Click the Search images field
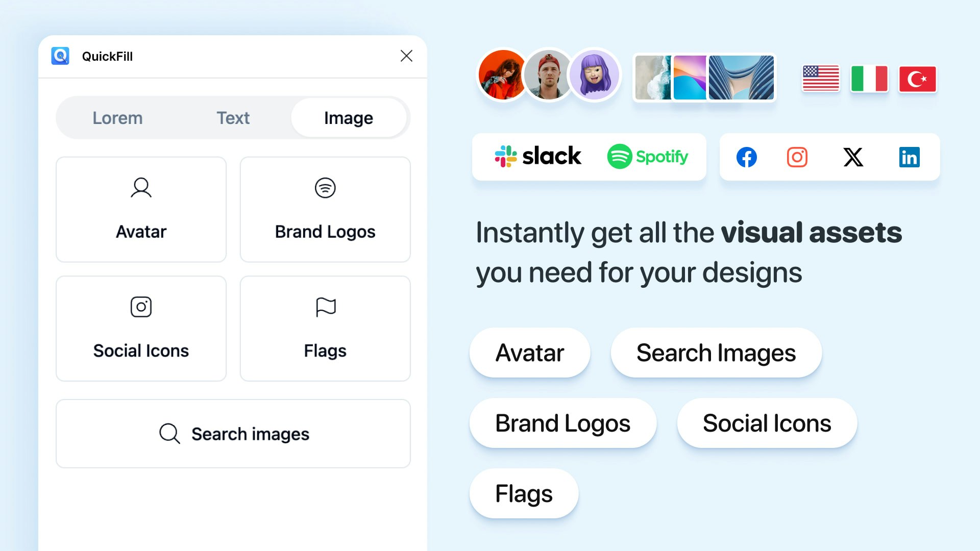980x551 pixels. (x=233, y=434)
